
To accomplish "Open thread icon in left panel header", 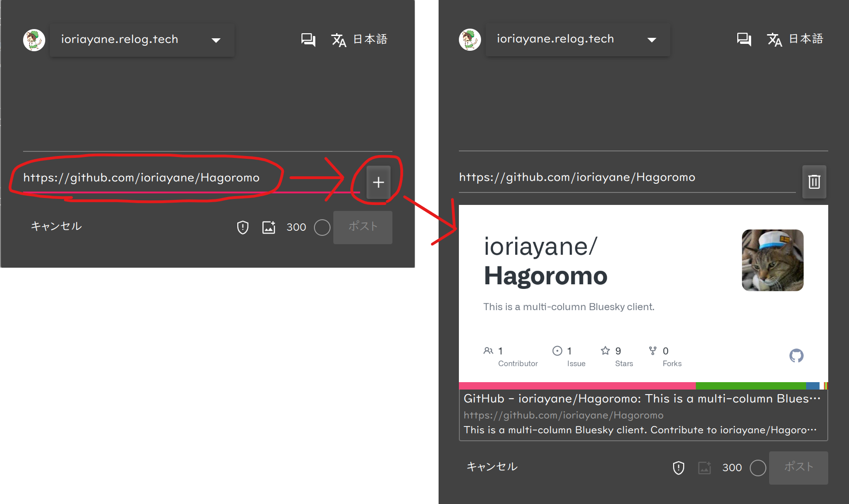I will (308, 40).
